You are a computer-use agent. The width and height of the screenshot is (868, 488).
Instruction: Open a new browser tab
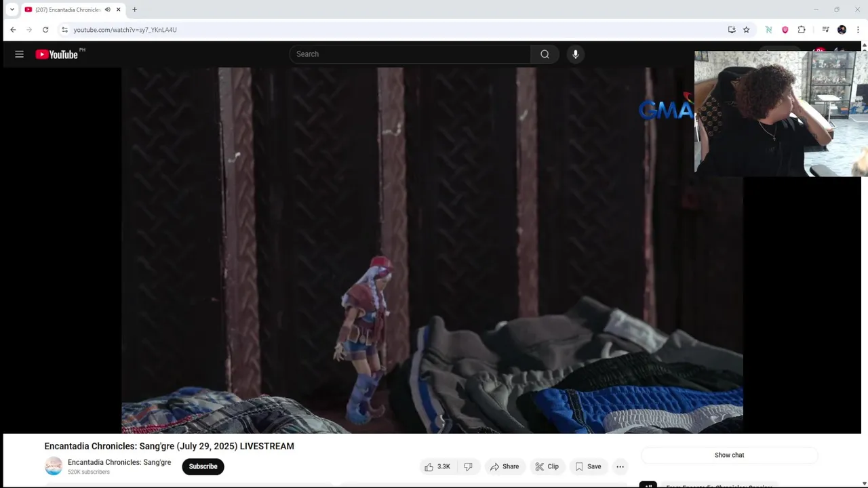(x=134, y=9)
